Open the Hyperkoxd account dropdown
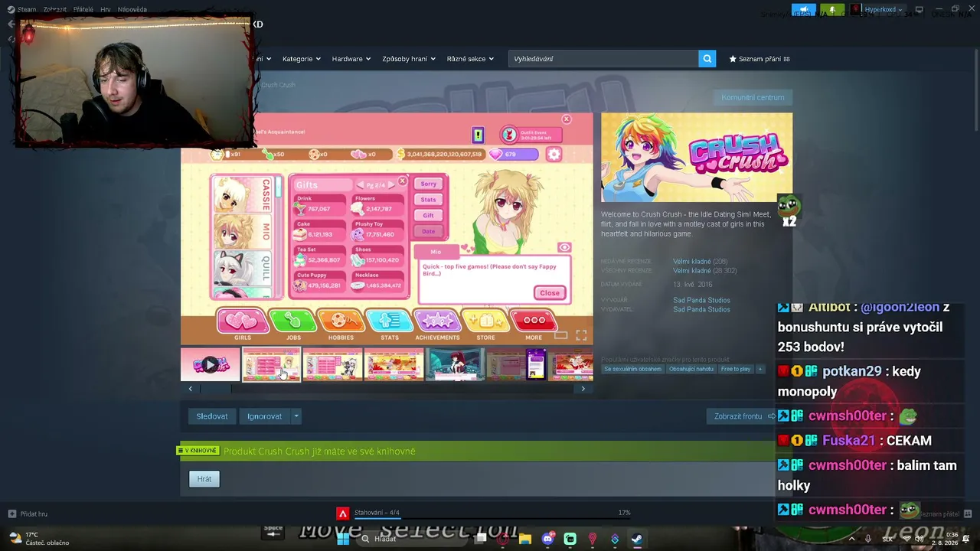The height and width of the screenshot is (551, 980). point(877,10)
